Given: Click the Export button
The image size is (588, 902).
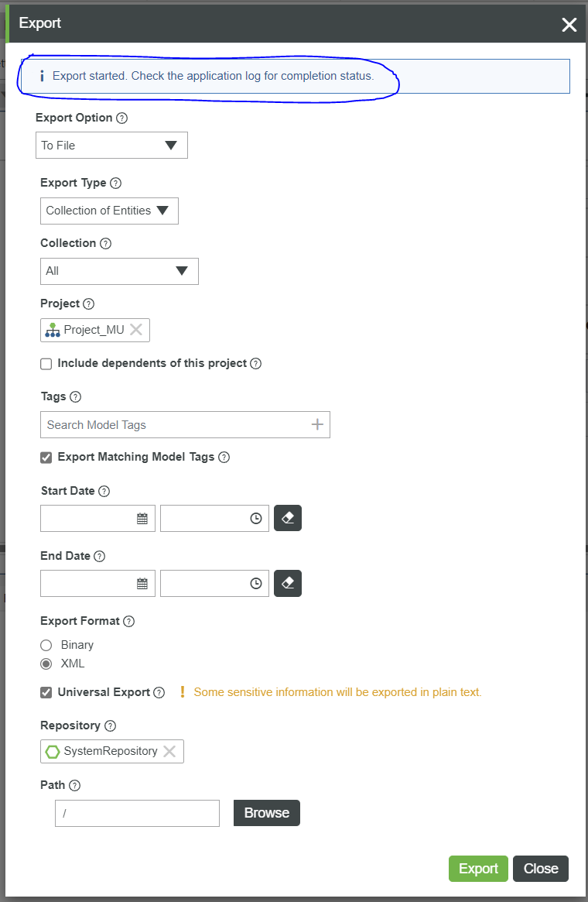Looking at the screenshot, I should (477, 868).
